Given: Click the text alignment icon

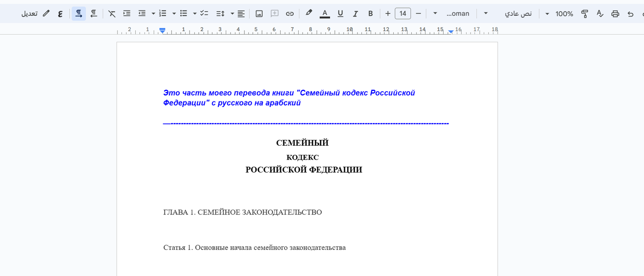Looking at the screenshot, I should tap(241, 14).
